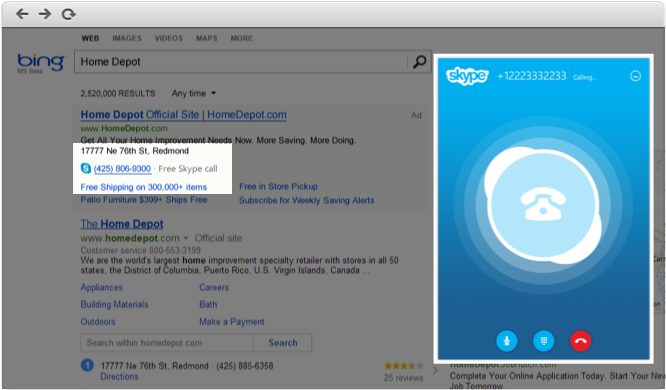Open the VIDEOS tab
The width and height of the screenshot is (666, 390).
point(169,38)
